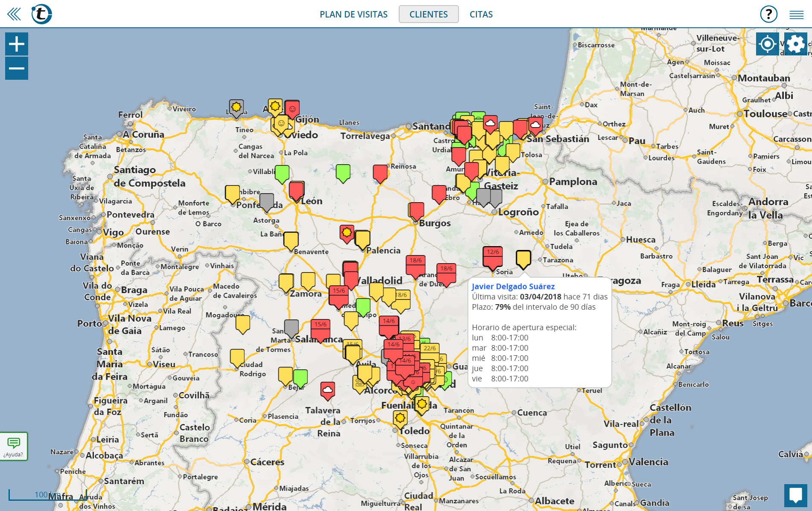
Task: Select the red cloud marker near Talavera
Action: click(x=327, y=390)
